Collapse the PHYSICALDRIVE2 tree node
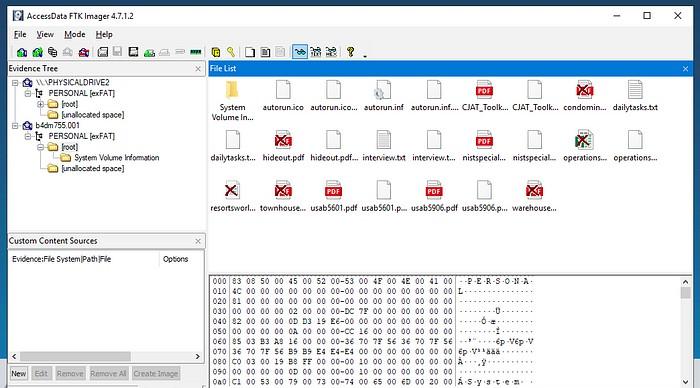This screenshot has width=700, height=388. coord(15,83)
